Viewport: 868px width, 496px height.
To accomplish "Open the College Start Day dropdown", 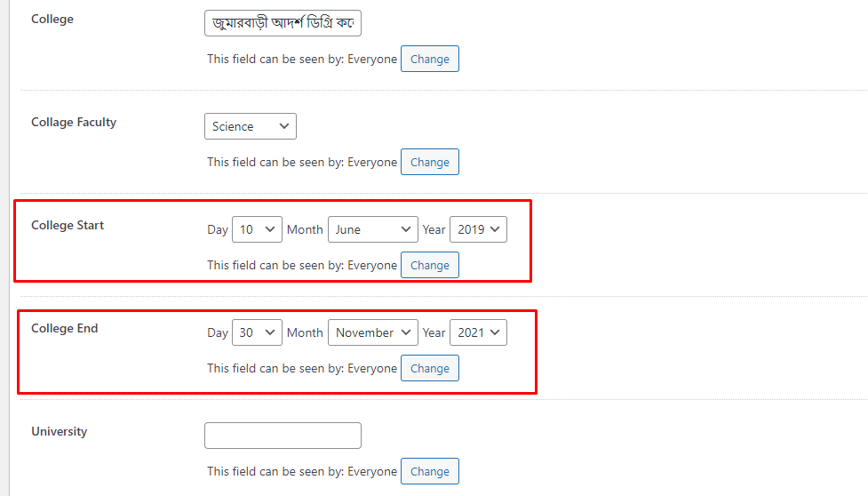I will coord(257,229).
